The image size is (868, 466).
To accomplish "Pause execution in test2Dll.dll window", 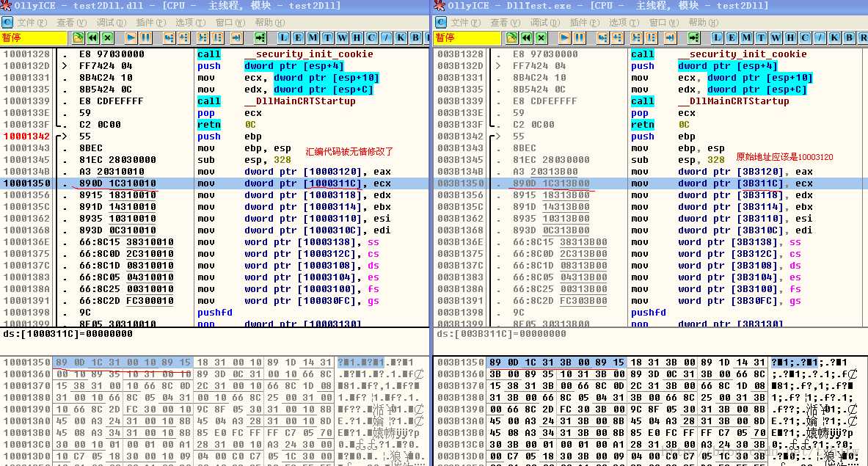I will click(x=145, y=37).
